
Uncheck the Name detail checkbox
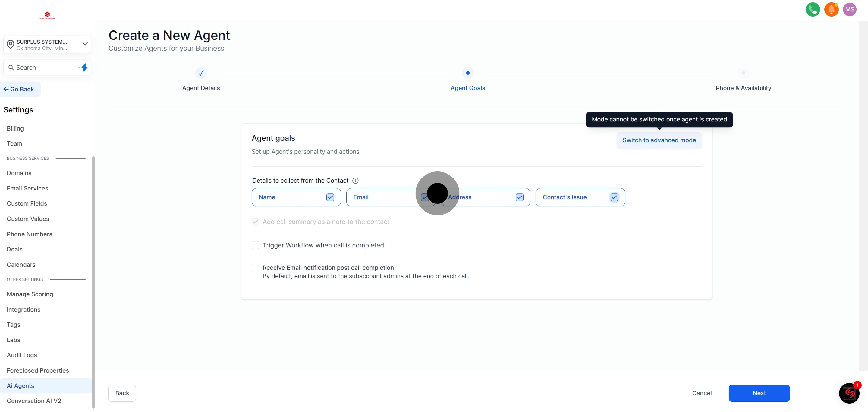pos(330,197)
